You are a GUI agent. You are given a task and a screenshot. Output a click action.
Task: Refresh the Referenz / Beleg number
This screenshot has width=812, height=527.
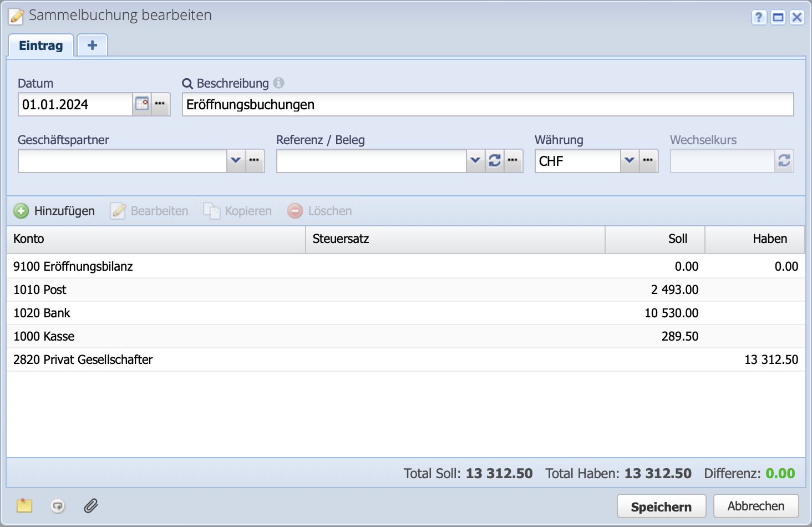click(x=495, y=161)
